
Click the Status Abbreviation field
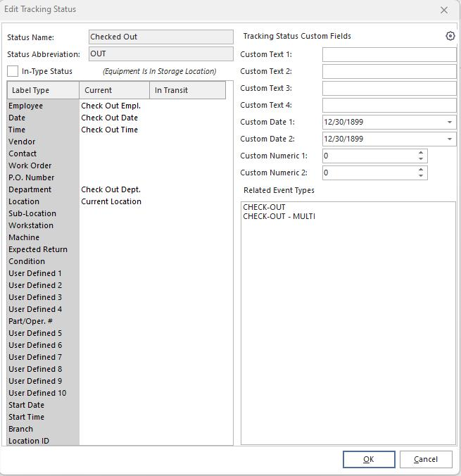tap(160, 54)
